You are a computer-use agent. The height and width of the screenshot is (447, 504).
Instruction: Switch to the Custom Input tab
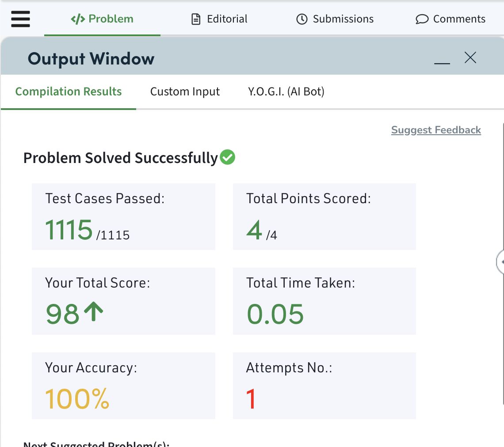185,91
